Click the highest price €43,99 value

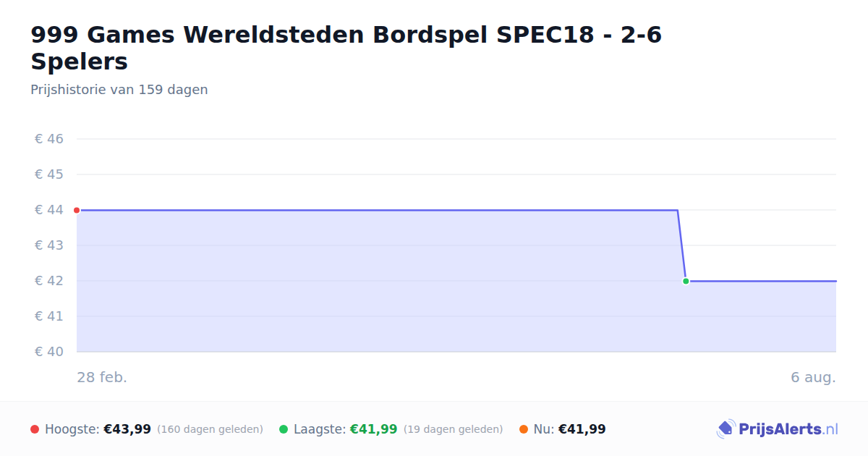click(127, 429)
